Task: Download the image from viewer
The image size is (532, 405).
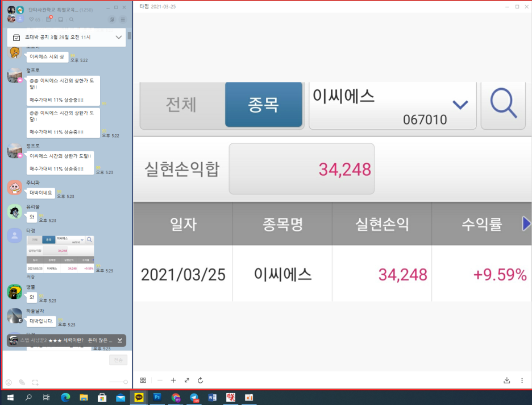Action: [506, 381]
